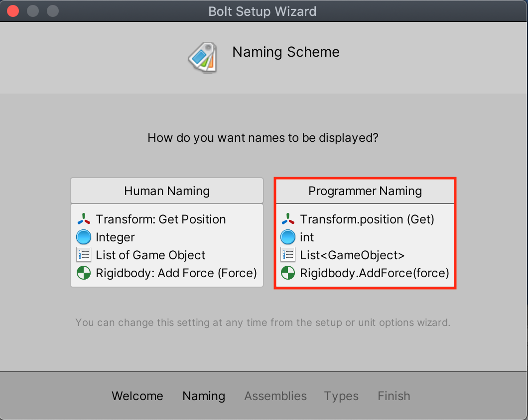Click the red close button on the wizard
Image resolution: width=528 pixels, height=420 pixels.
coord(12,10)
